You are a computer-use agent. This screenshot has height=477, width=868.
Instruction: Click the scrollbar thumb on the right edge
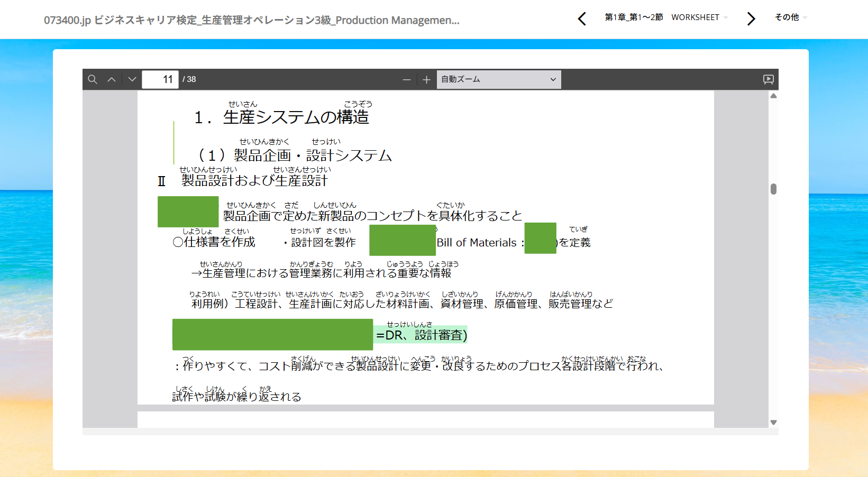click(x=773, y=188)
